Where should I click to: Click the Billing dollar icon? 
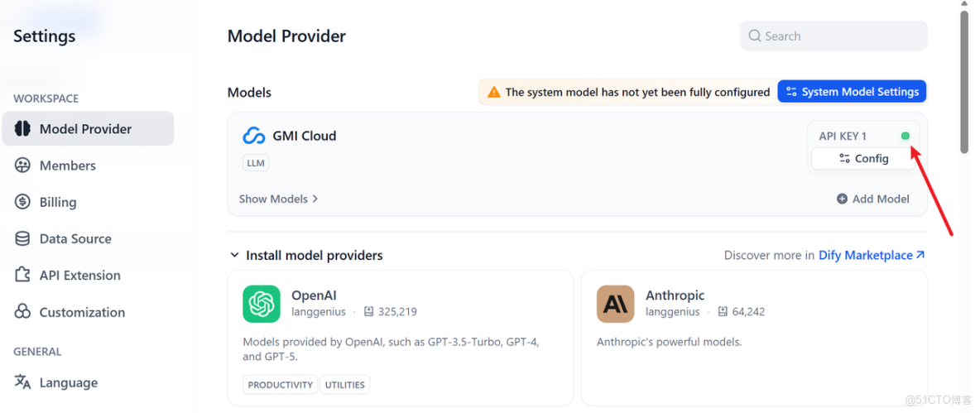[22, 202]
